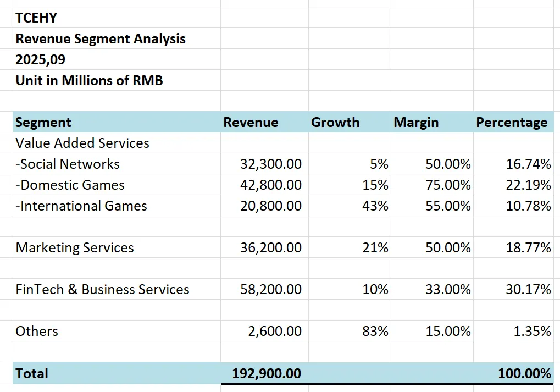The width and height of the screenshot is (560, 392).
Task: Select the Margin header cell
Action: (416, 122)
